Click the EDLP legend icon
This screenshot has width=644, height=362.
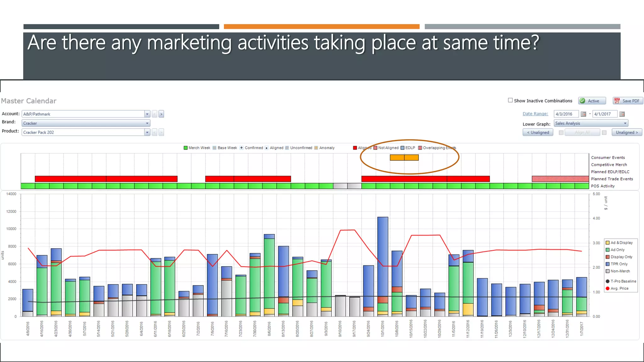coord(402,148)
